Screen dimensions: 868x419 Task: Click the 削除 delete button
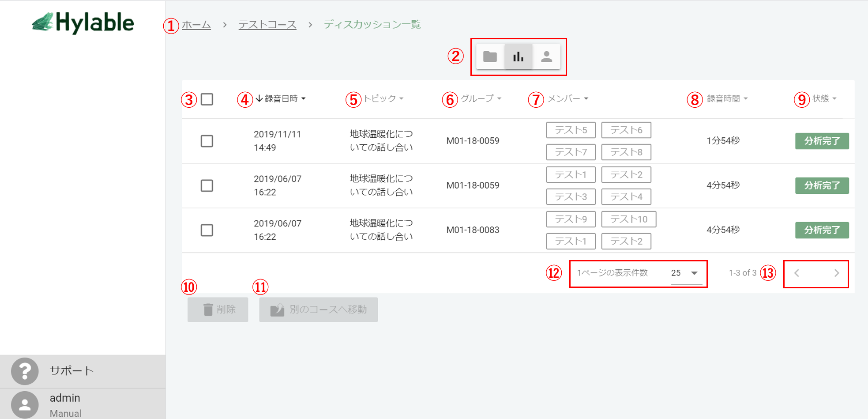pos(218,310)
